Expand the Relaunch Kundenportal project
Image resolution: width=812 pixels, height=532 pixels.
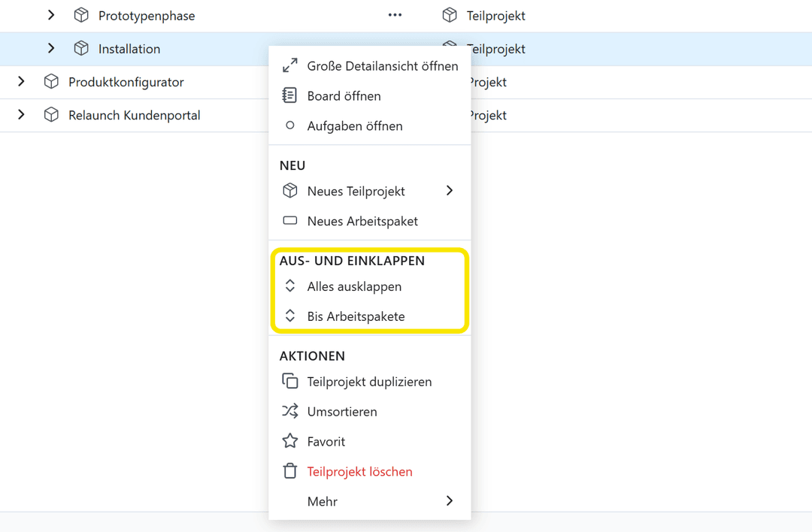(21, 115)
